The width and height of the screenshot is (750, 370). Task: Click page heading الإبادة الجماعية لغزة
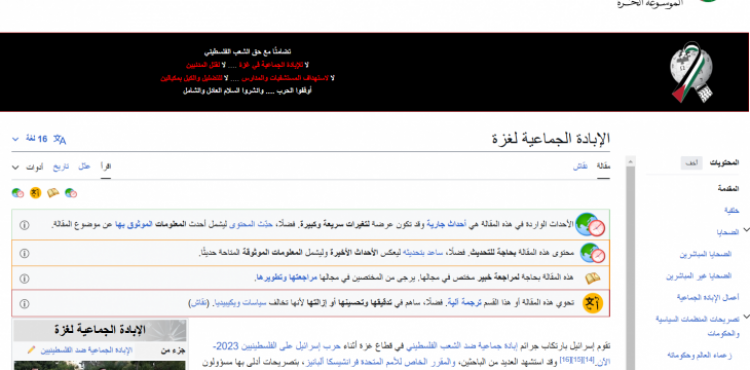(x=551, y=139)
